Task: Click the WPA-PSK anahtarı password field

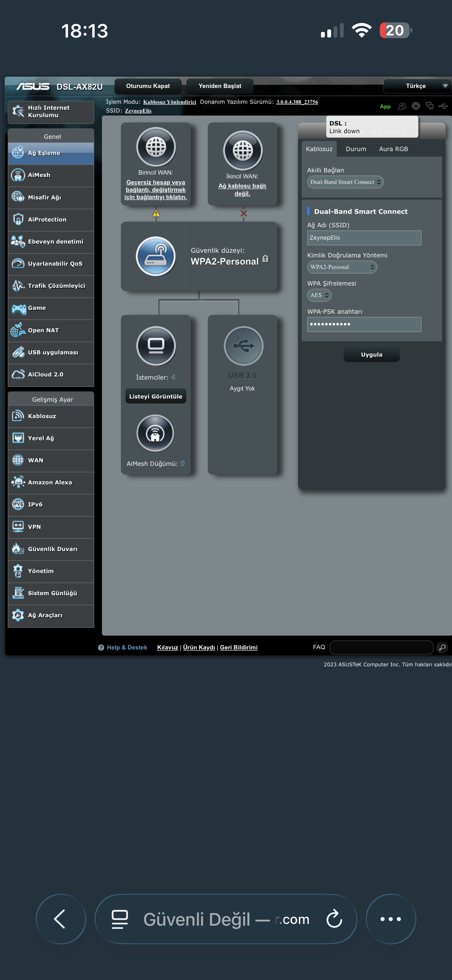Action: (x=364, y=325)
